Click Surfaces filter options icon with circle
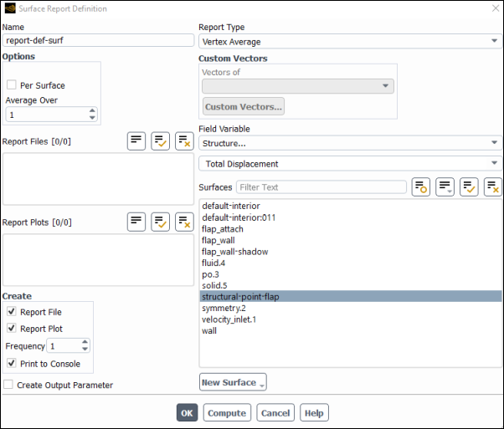 coord(421,186)
